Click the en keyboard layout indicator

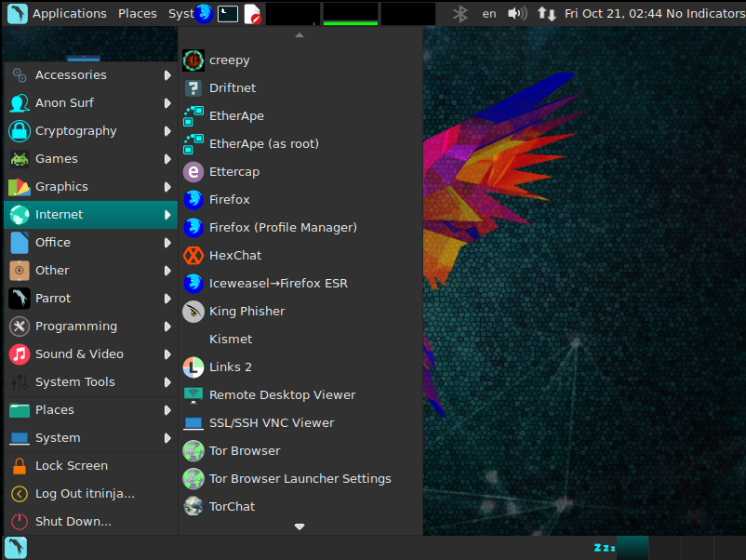click(489, 14)
